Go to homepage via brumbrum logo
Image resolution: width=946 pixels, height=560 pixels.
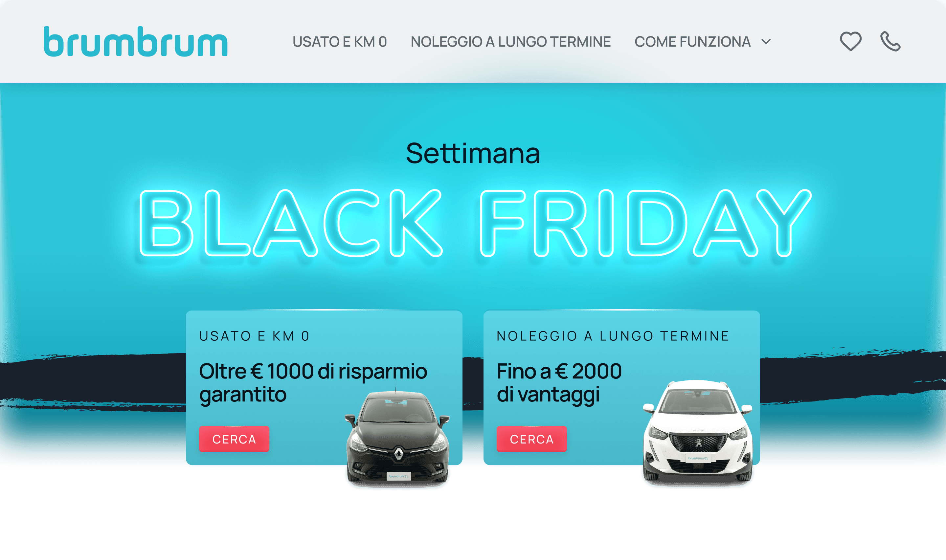(136, 41)
